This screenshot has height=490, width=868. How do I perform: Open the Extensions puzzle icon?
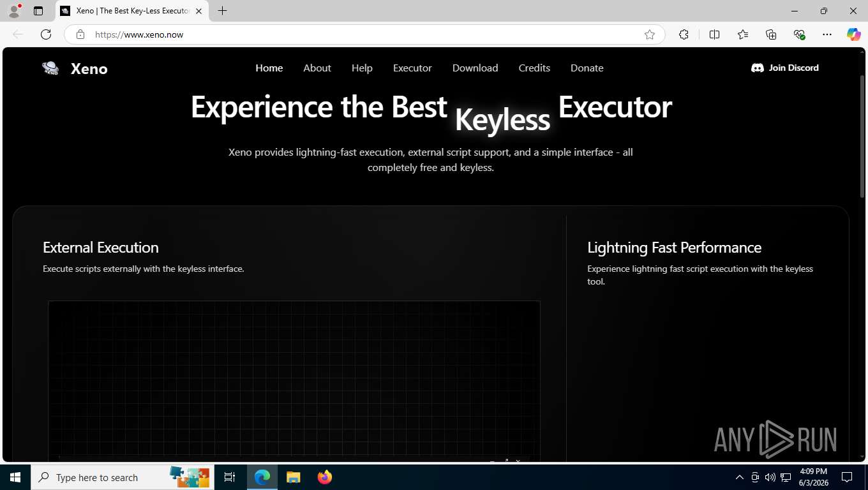pos(684,34)
